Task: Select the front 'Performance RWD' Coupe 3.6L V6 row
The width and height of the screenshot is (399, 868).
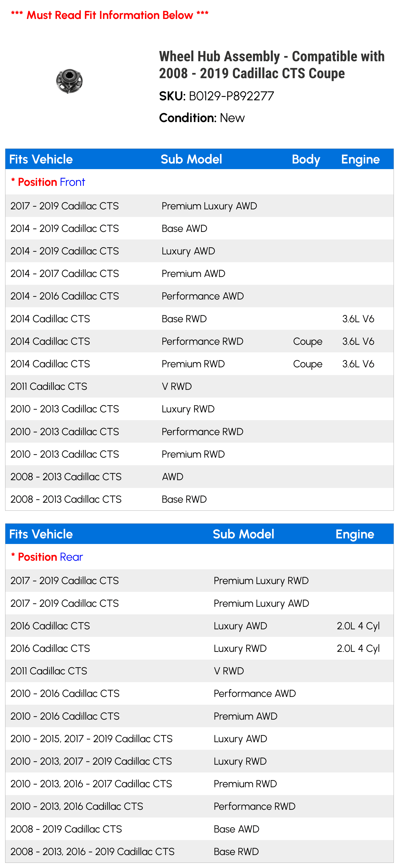Action: tap(199, 341)
